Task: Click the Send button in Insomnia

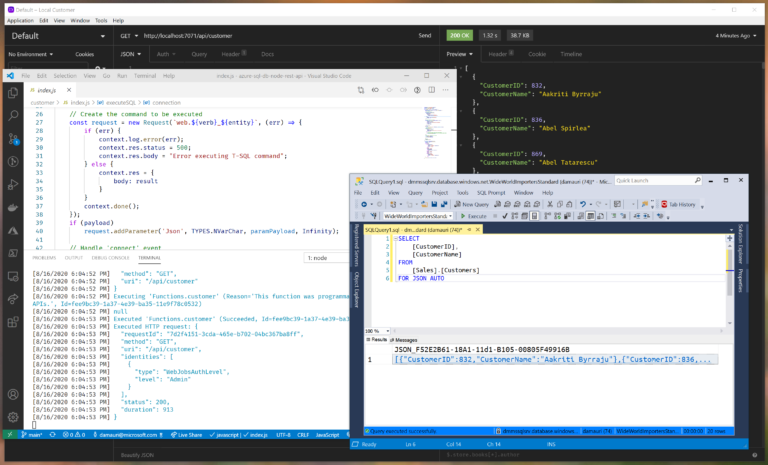Action: coord(425,36)
